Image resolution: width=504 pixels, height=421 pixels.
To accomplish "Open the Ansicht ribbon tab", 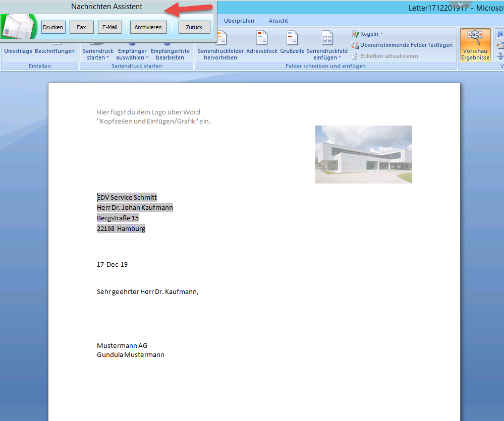I will coord(278,21).
